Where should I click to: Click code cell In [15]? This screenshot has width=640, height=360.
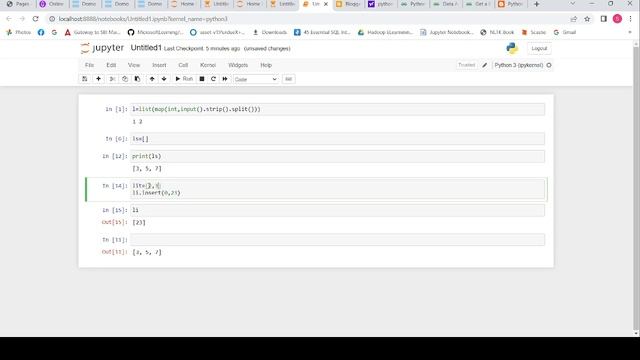pyautogui.click(x=338, y=210)
